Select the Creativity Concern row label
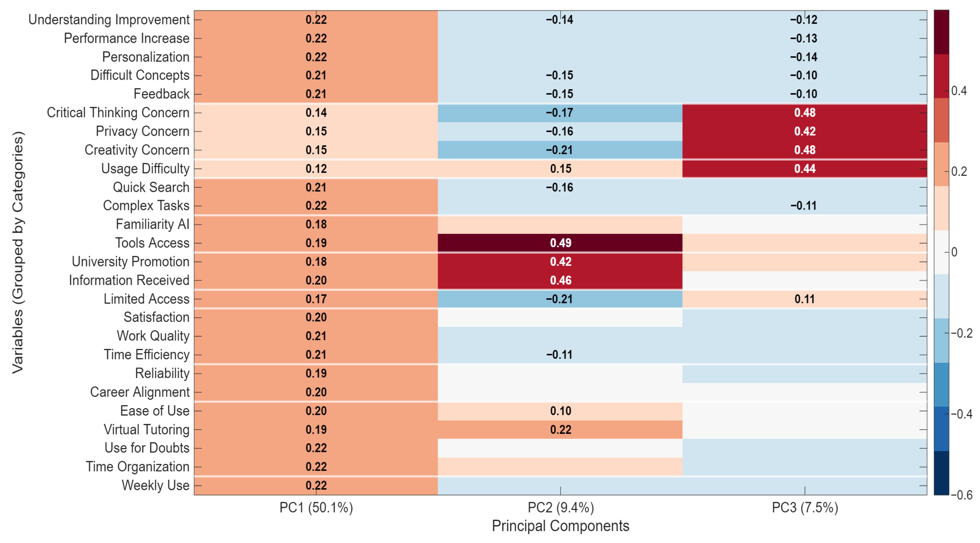The height and width of the screenshot is (543, 980). pyautogui.click(x=136, y=150)
